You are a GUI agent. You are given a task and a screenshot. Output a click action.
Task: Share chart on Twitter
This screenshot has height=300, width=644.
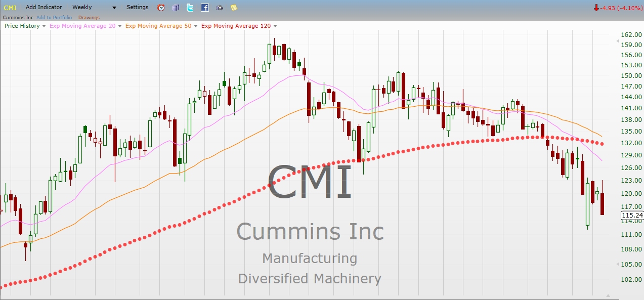(x=190, y=8)
